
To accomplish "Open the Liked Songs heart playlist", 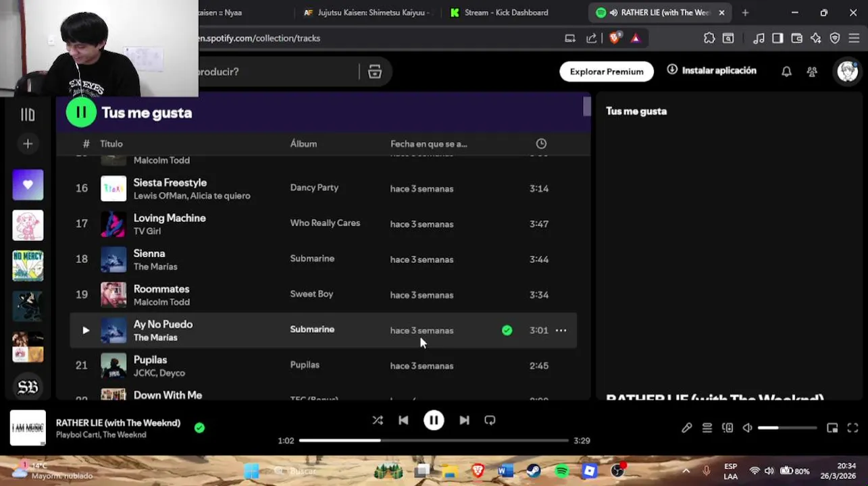I will (x=28, y=185).
